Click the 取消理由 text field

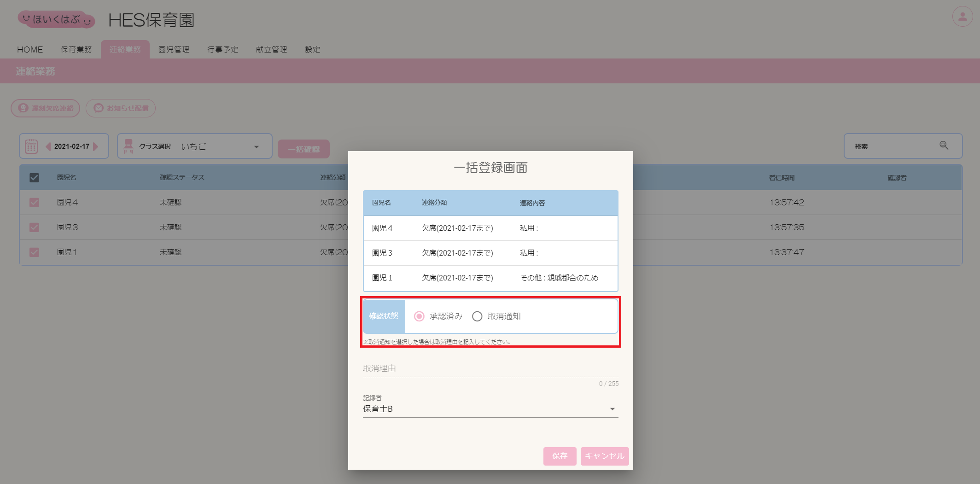pyautogui.click(x=490, y=368)
